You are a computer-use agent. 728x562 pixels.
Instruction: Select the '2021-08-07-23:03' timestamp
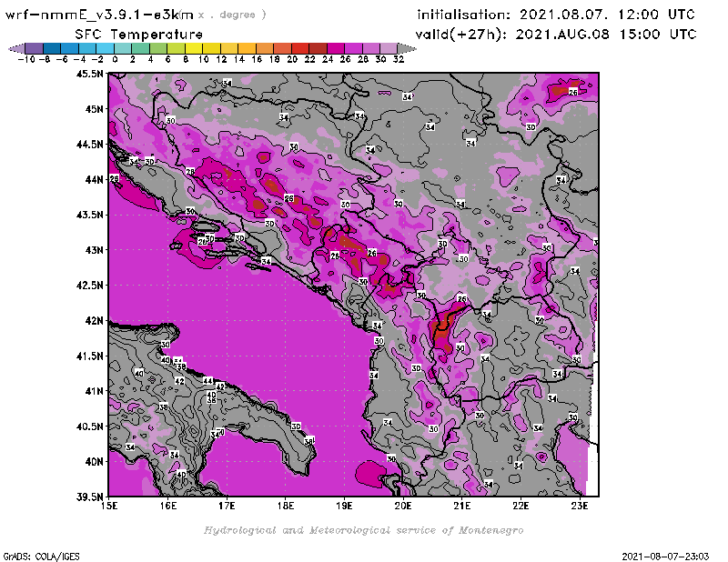[665, 557]
